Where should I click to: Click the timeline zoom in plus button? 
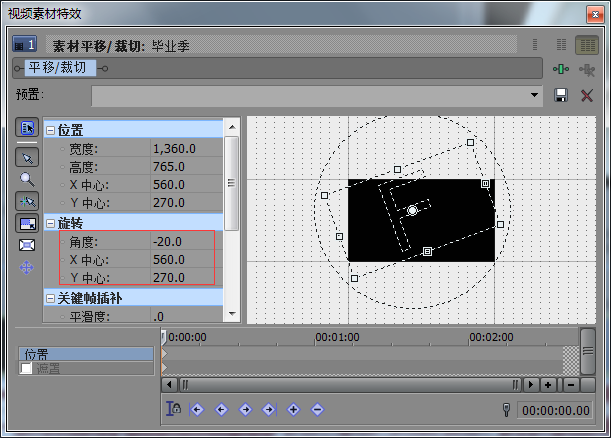point(549,384)
